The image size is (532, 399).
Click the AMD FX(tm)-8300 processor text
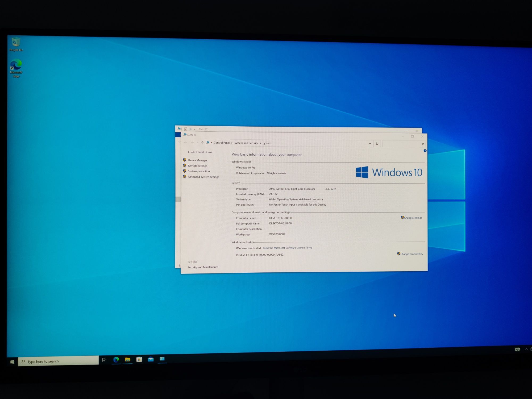click(292, 189)
